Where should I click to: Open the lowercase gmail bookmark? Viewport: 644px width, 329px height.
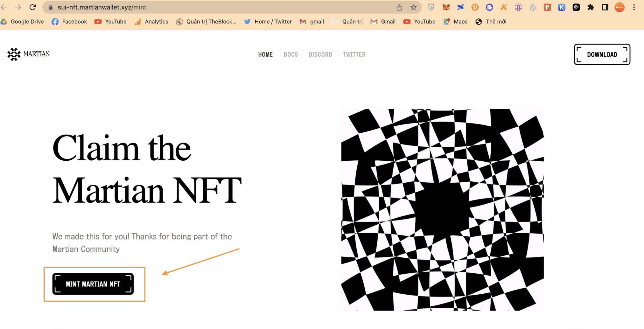click(312, 22)
